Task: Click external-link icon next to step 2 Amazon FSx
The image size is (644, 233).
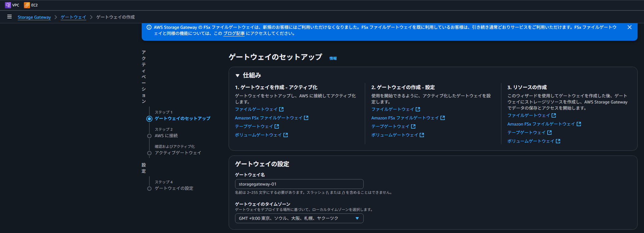Action: click(x=443, y=118)
